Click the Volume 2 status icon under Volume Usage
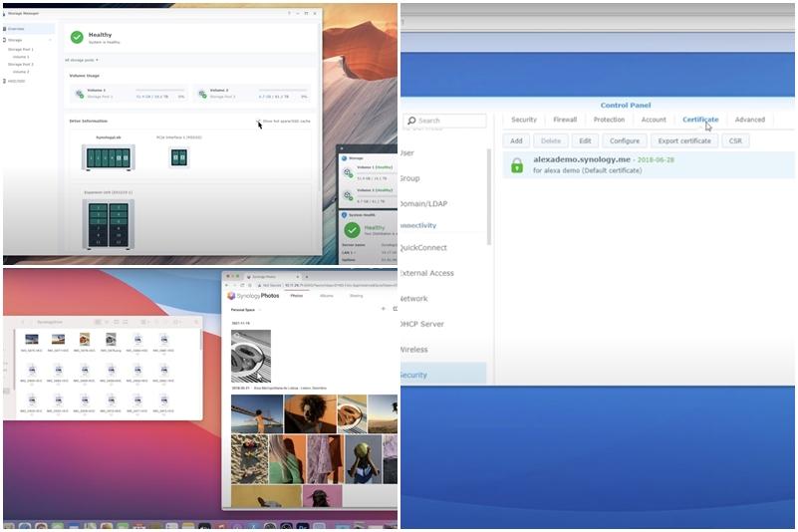Viewport: 798px width, 532px height. pos(201,93)
